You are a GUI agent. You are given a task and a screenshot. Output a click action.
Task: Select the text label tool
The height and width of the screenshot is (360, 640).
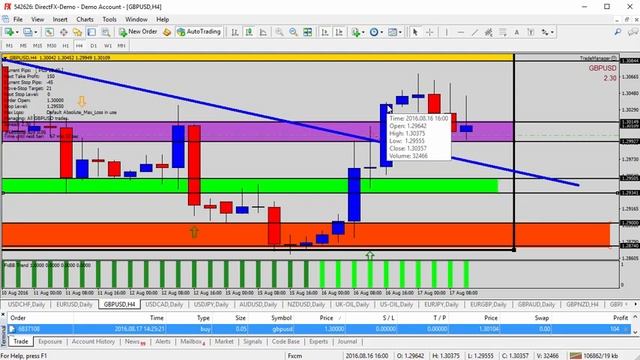pyautogui.click(x=531, y=32)
